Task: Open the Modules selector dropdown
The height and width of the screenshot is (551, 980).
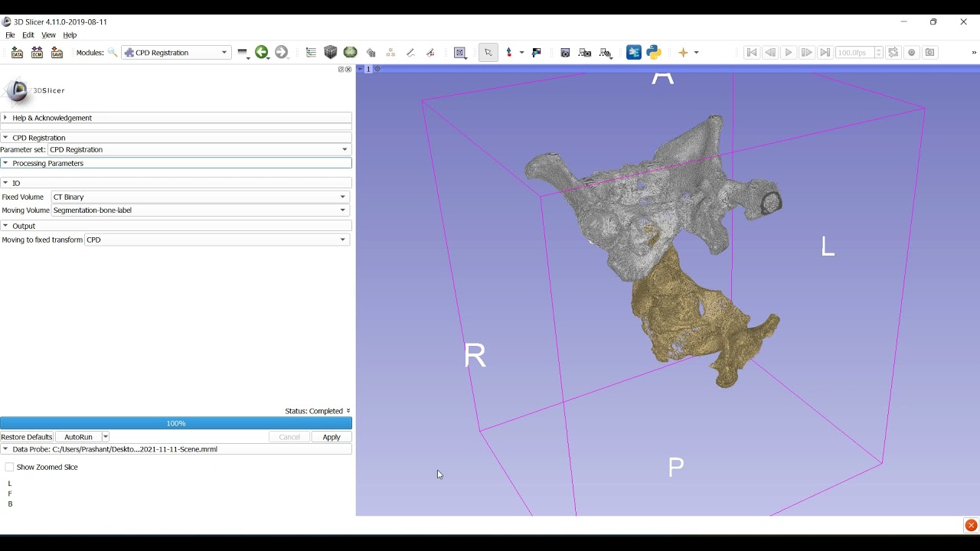Action: click(x=176, y=53)
